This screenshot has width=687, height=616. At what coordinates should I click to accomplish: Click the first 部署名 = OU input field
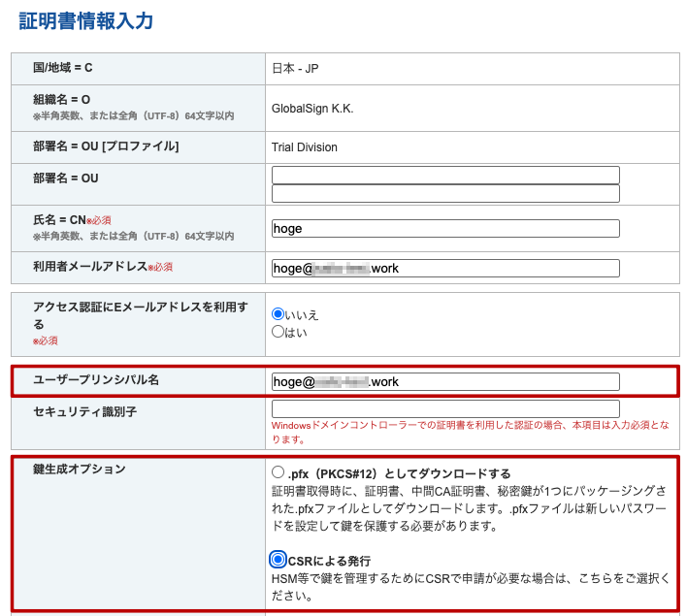[x=445, y=175]
